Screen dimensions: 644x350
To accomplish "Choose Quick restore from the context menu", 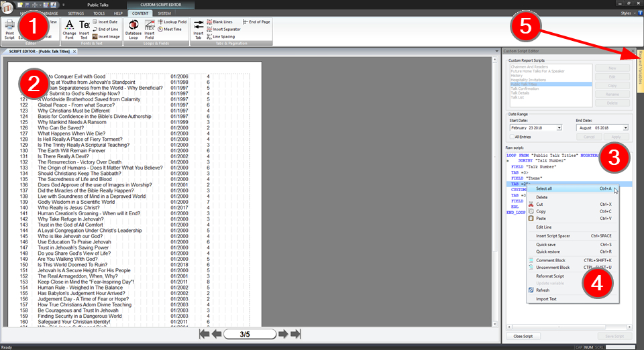I will coord(572,251).
